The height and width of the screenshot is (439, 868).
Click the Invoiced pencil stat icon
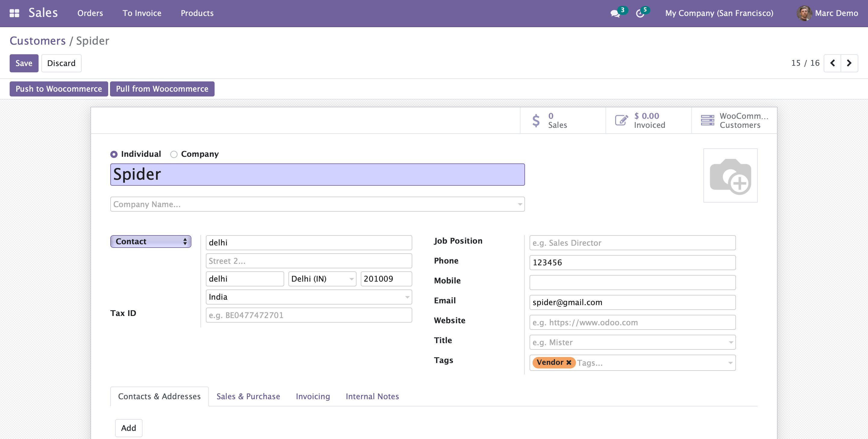click(621, 120)
